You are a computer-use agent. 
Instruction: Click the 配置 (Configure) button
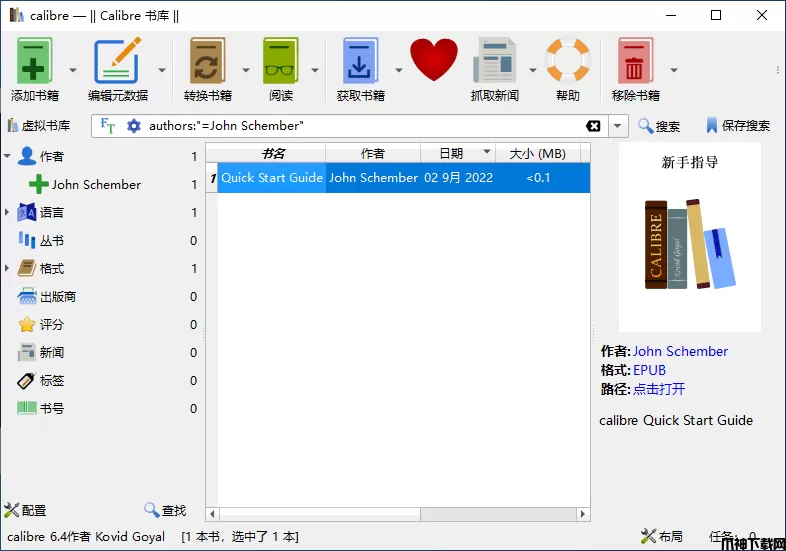tap(25, 510)
